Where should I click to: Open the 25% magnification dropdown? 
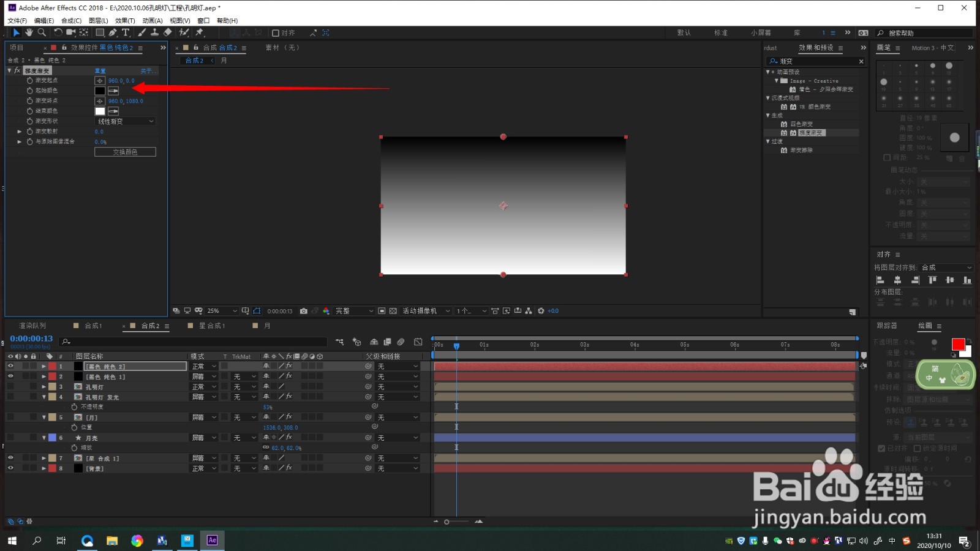point(222,311)
